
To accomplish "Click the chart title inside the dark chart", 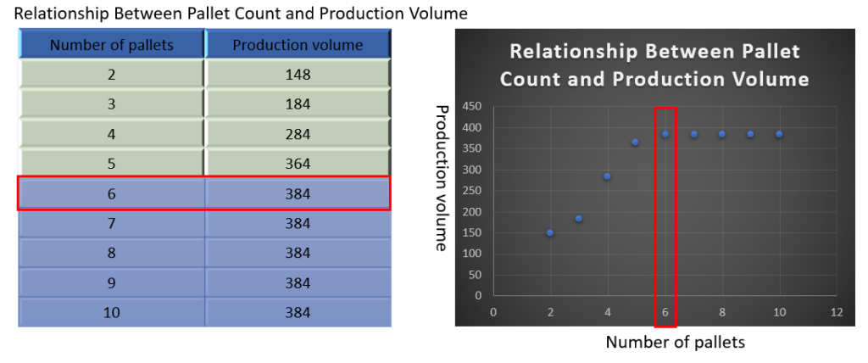I will click(x=654, y=65).
